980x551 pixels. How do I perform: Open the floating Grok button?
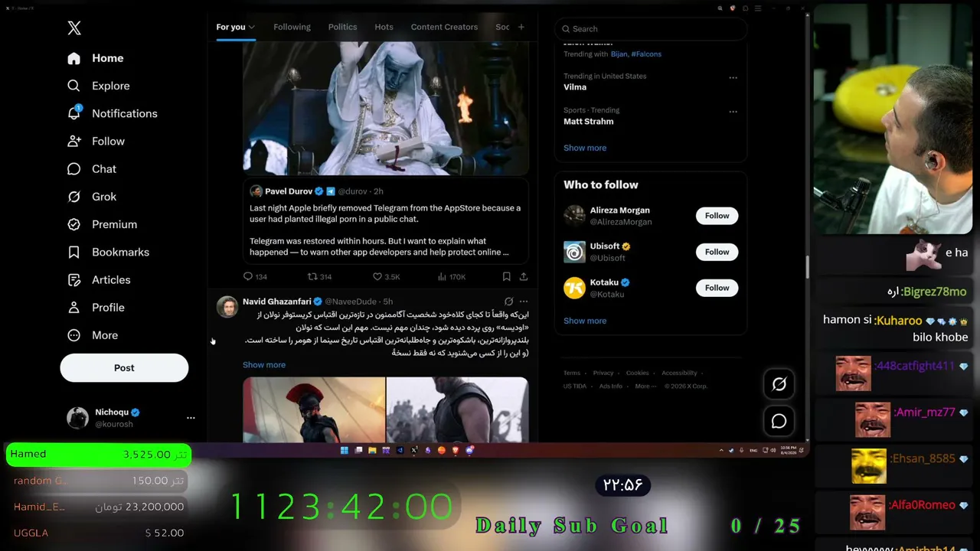pyautogui.click(x=779, y=384)
